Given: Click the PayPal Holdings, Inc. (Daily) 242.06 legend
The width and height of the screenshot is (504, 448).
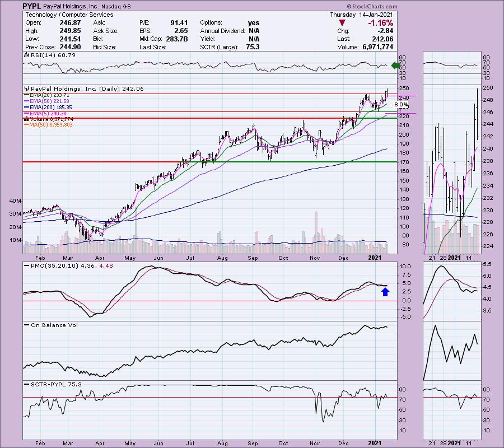Looking at the screenshot, I should click(x=87, y=88).
